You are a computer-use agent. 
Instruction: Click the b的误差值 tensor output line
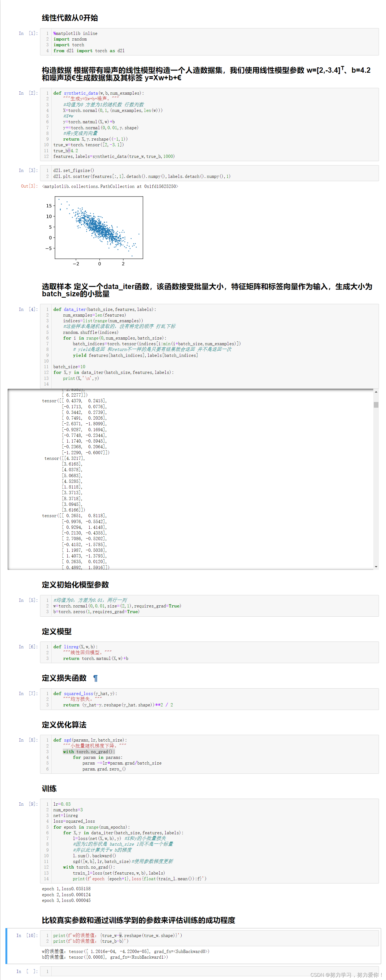pyautogui.click(x=105, y=957)
